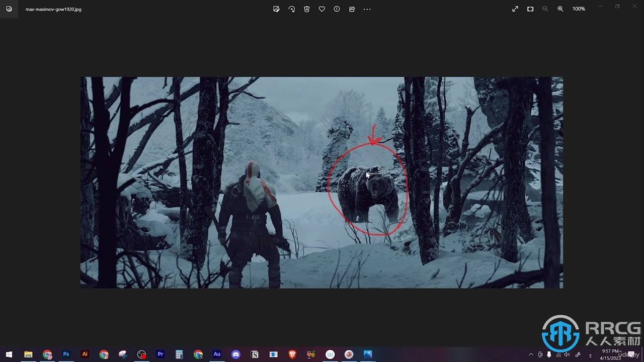Click the file name max-maximov-gow1920.jpg
The height and width of the screenshot is (362, 644).
(x=53, y=9)
